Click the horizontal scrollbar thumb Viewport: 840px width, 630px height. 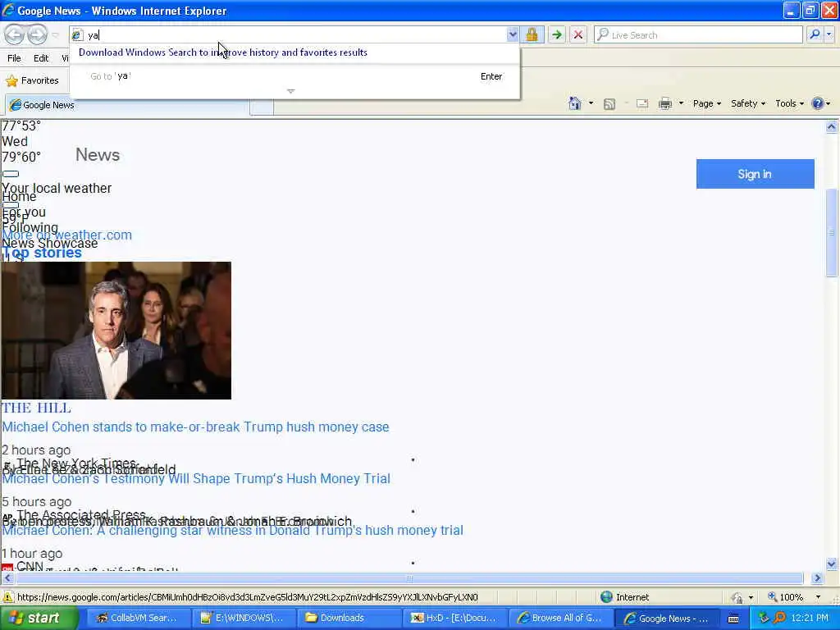pyautogui.click(x=410, y=578)
